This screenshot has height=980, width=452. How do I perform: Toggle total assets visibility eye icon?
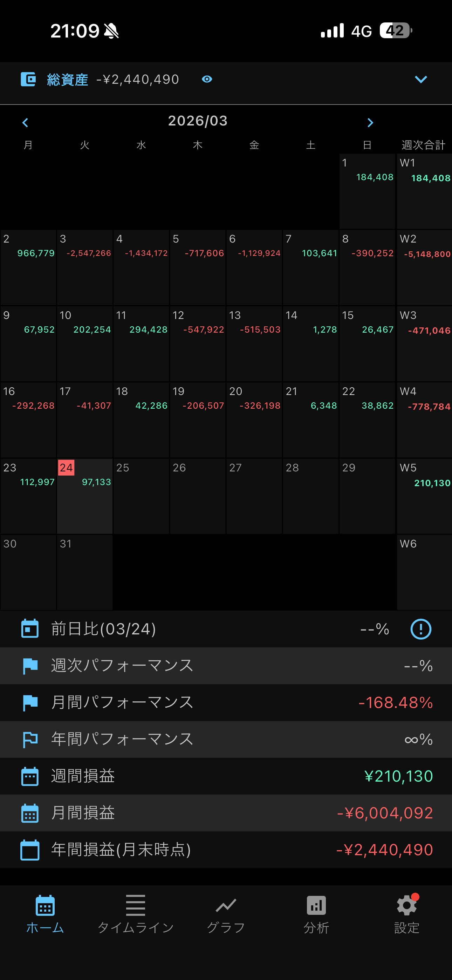(x=207, y=79)
